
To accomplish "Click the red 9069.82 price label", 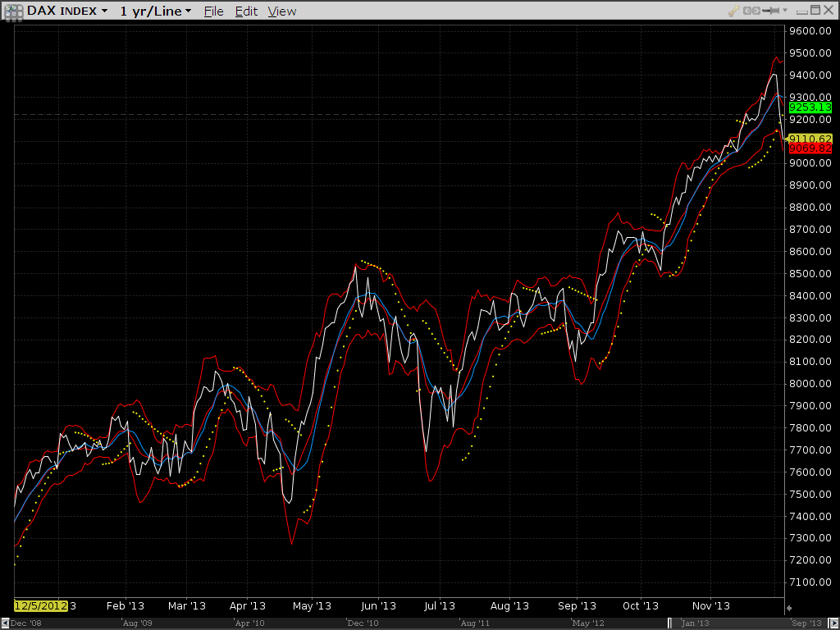I will [x=810, y=148].
